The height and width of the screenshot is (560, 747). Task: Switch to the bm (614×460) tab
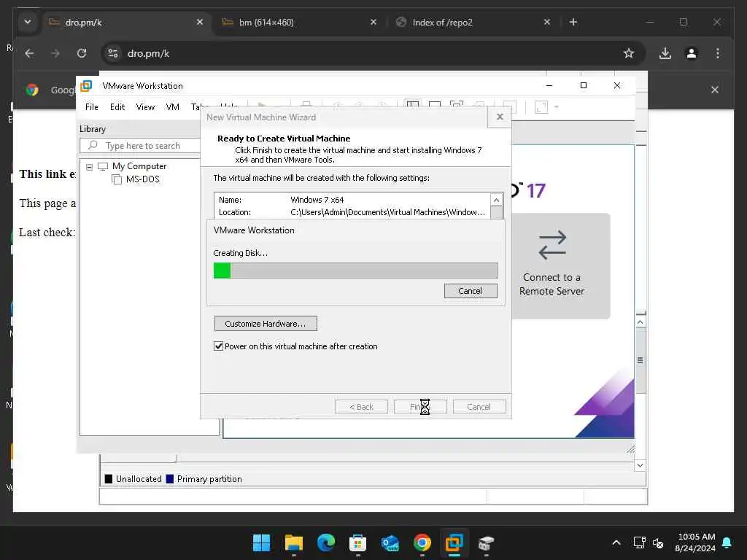pyautogui.click(x=300, y=23)
